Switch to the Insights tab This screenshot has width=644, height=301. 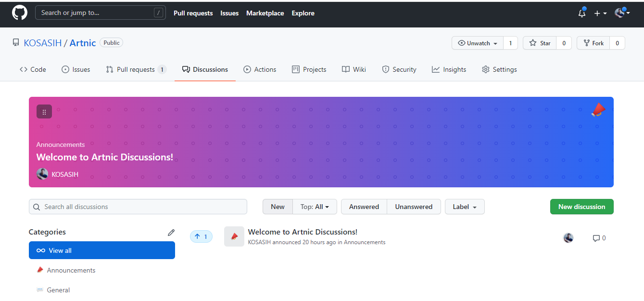(449, 69)
